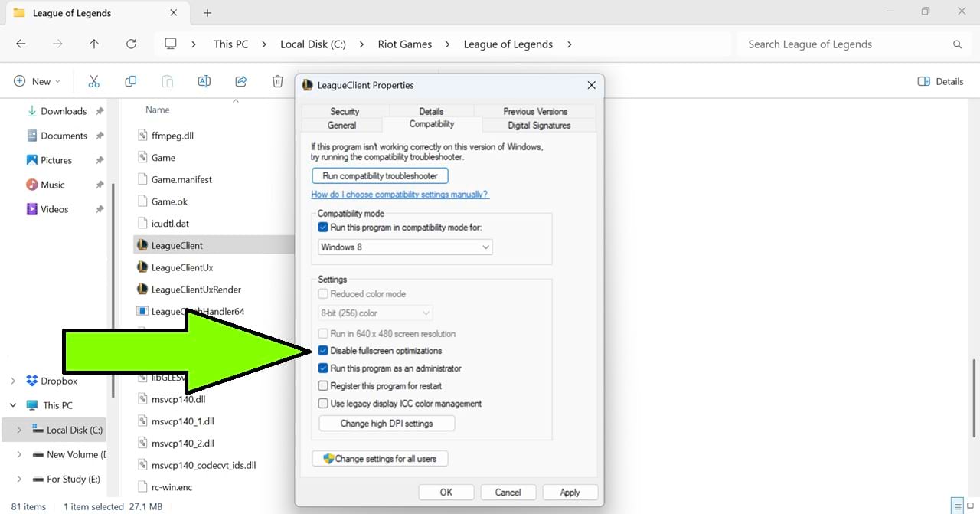This screenshot has height=514, width=980.
Task: Select the ffmpeg.dll file icon
Action: pyautogui.click(x=142, y=136)
